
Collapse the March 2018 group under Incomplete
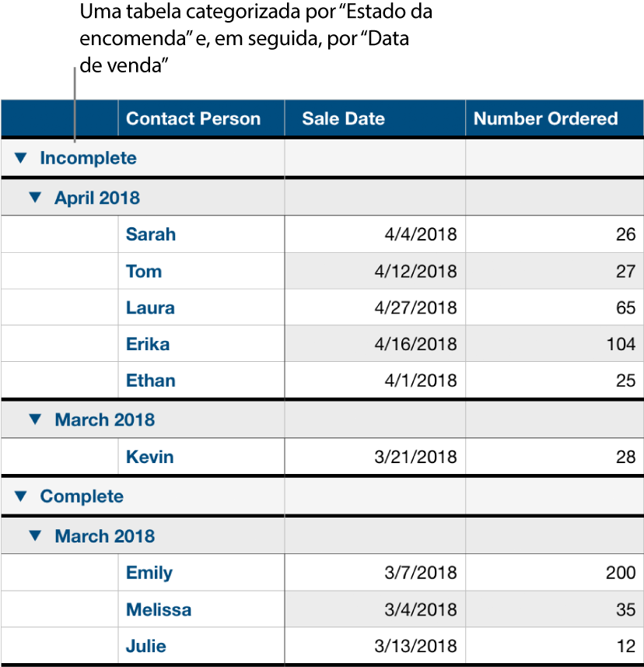(x=34, y=420)
